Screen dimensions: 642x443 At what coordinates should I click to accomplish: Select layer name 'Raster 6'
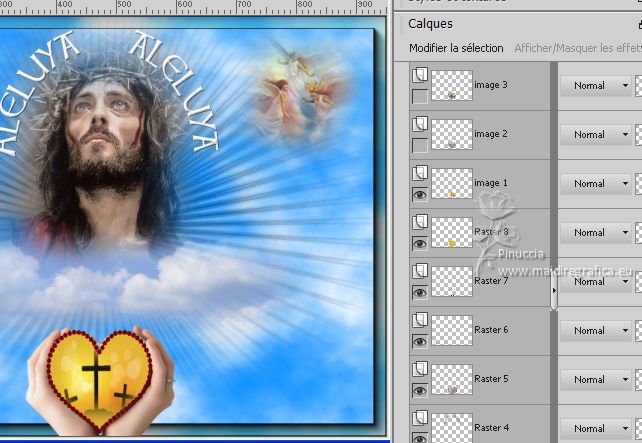pyautogui.click(x=491, y=330)
